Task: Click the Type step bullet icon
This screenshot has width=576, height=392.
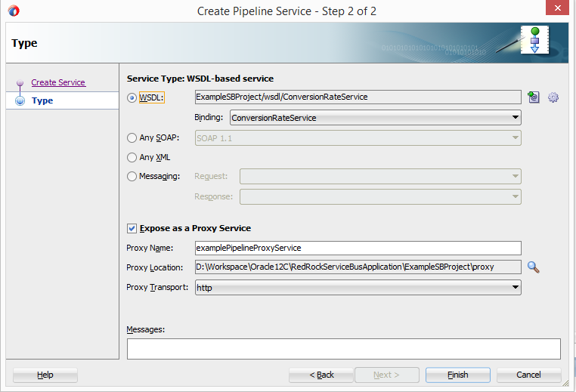Action: (20, 100)
